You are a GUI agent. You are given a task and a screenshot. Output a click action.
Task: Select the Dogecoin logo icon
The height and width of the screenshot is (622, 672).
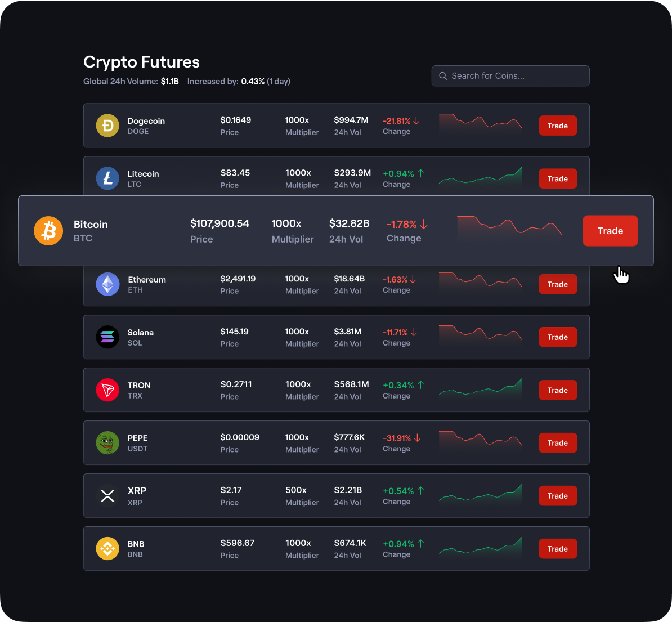pyautogui.click(x=107, y=126)
